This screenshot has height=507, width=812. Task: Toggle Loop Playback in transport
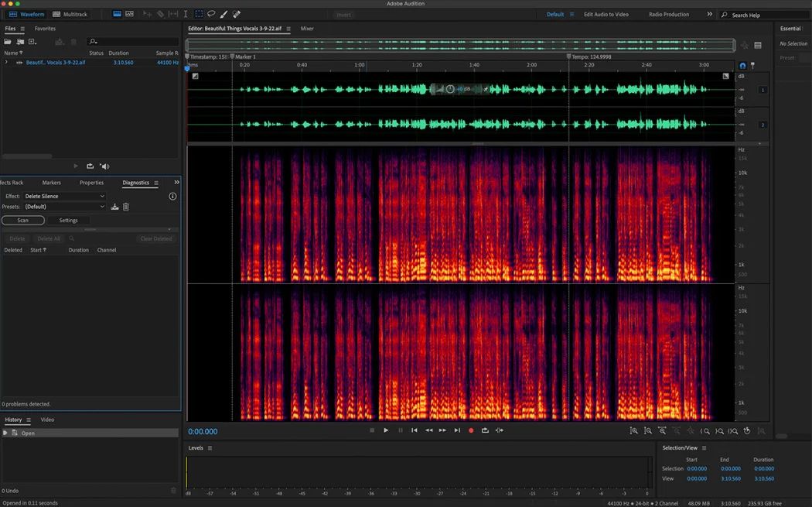tap(485, 430)
